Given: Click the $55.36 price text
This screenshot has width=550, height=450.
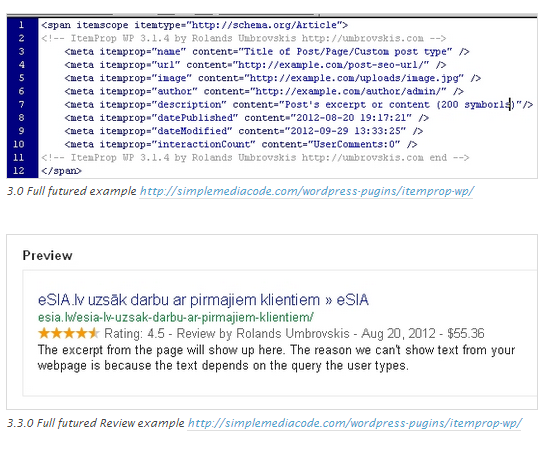Looking at the screenshot, I should (466, 334).
